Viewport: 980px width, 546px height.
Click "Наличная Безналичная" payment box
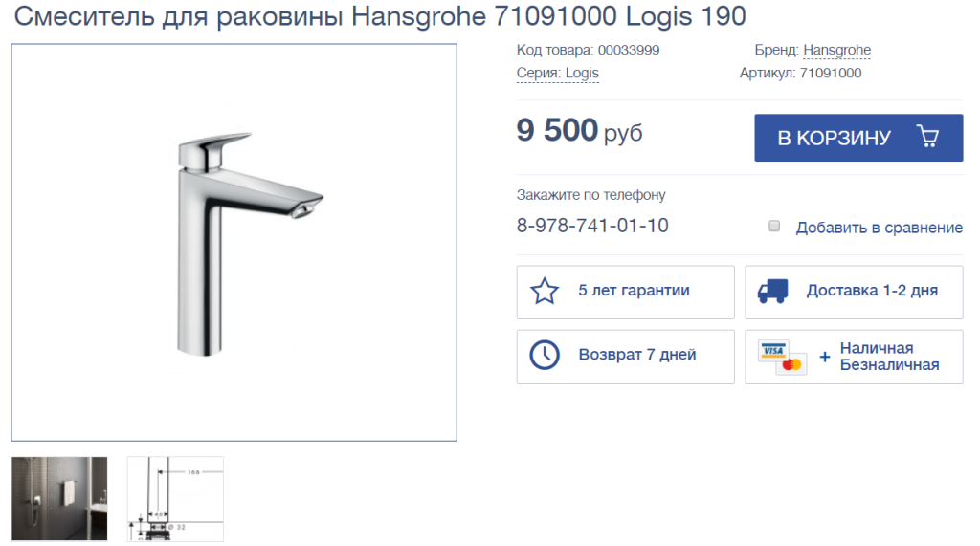tap(854, 357)
